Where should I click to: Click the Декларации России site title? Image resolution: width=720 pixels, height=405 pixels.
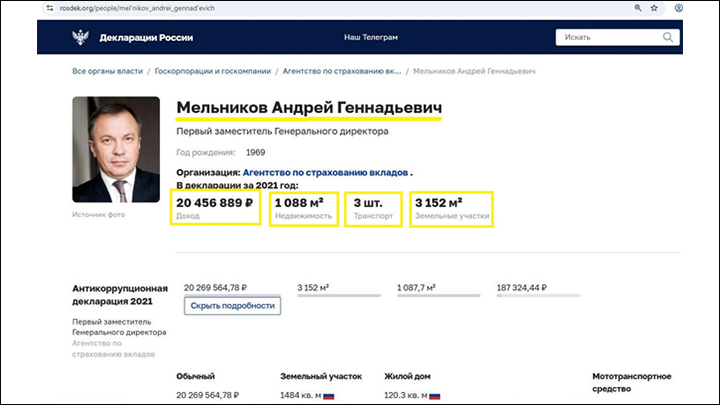click(x=146, y=38)
